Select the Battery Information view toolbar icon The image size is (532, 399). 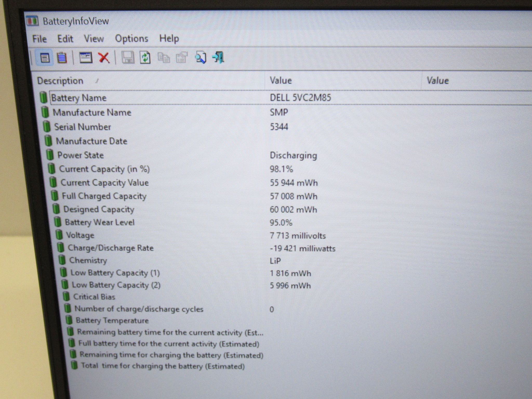45,58
